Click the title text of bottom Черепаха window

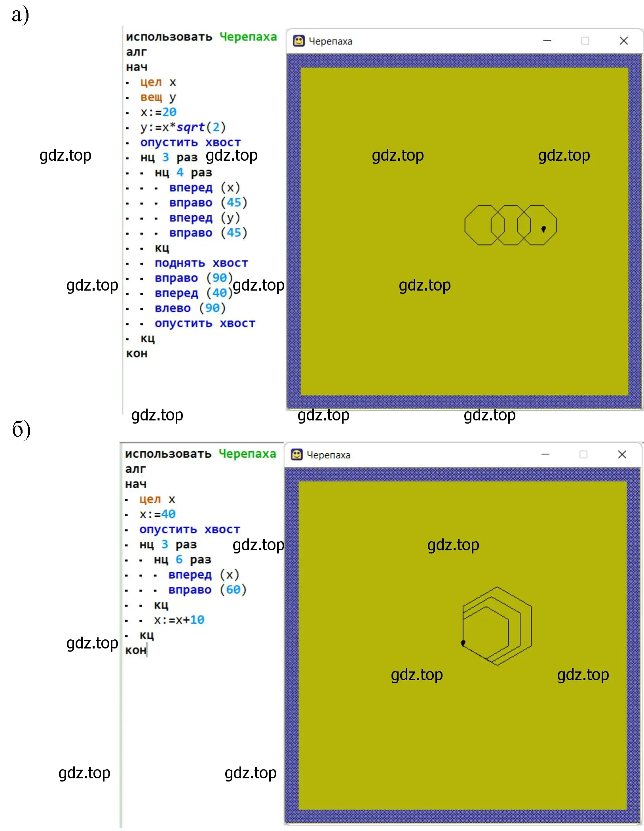(329, 455)
